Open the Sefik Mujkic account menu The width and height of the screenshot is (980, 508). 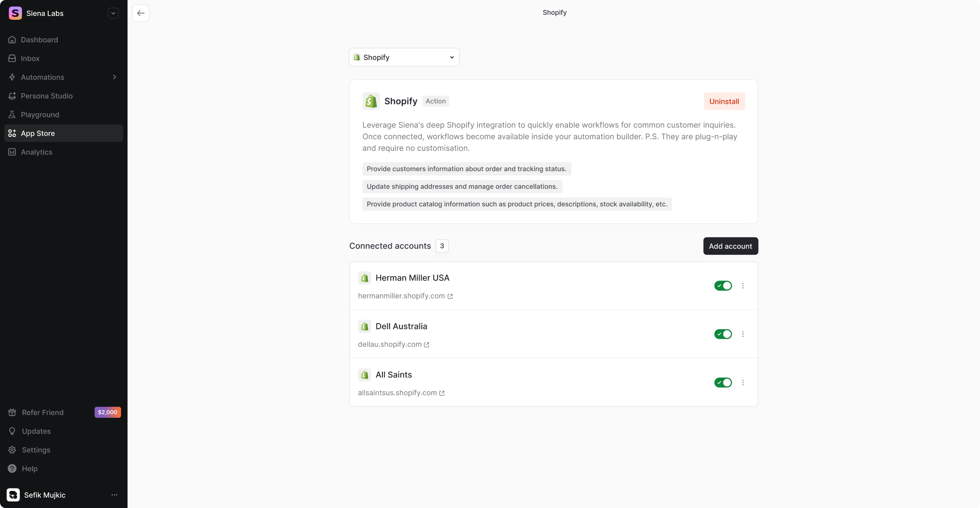click(x=114, y=495)
